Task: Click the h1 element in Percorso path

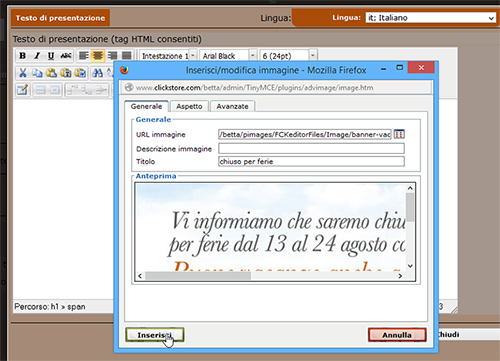Action: (54, 306)
